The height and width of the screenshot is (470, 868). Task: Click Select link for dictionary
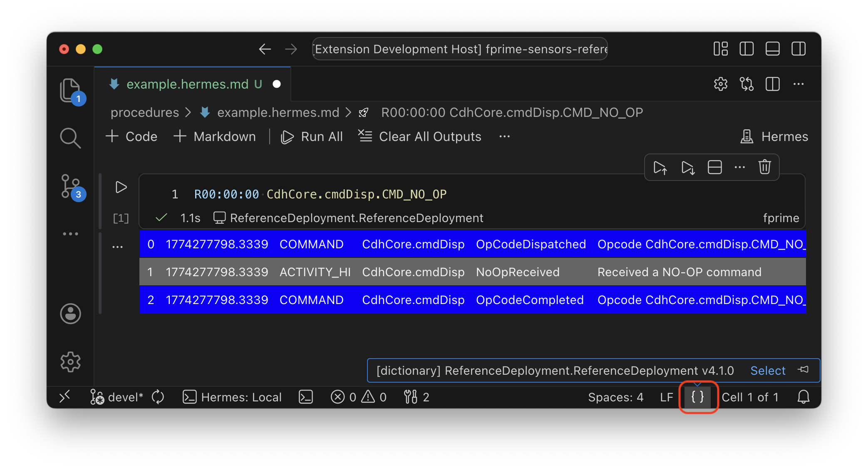click(x=768, y=370)
